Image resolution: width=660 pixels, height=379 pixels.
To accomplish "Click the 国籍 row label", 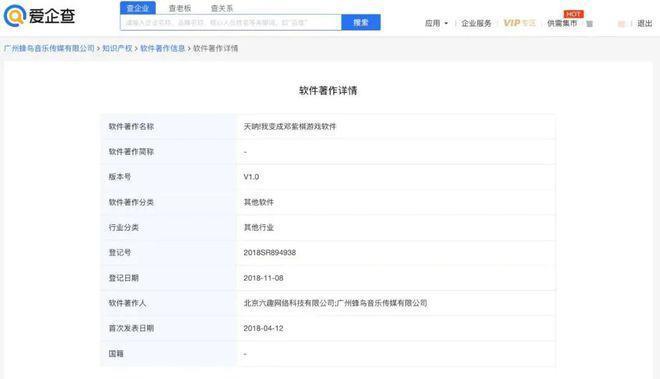I will coord(116,354).
